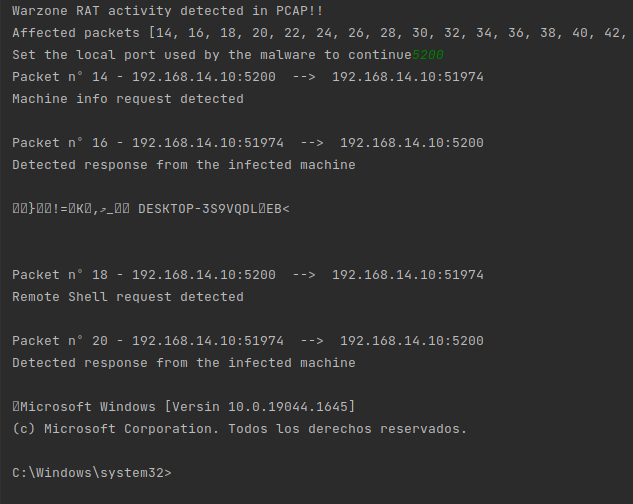Image resolution: width=633 pixels, height=504 pixels.
Task: Click the Packet n° 14 line
Action: pyautogui.click(x=248, y=77)
